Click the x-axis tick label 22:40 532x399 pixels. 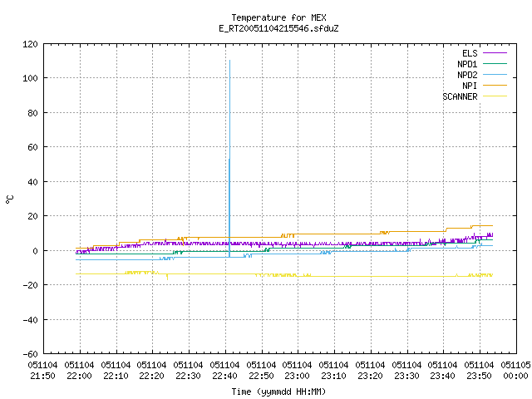point(224,376)
